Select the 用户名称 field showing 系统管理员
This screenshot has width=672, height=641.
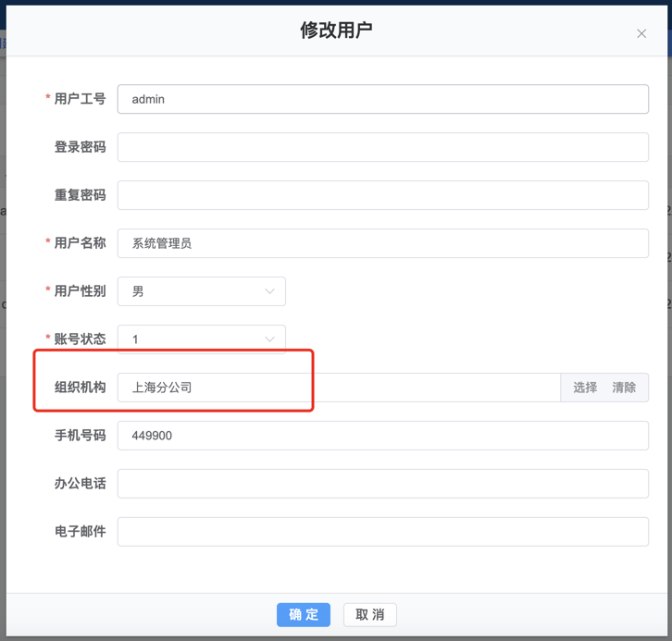pyautogui.click(x=382, y=243)
